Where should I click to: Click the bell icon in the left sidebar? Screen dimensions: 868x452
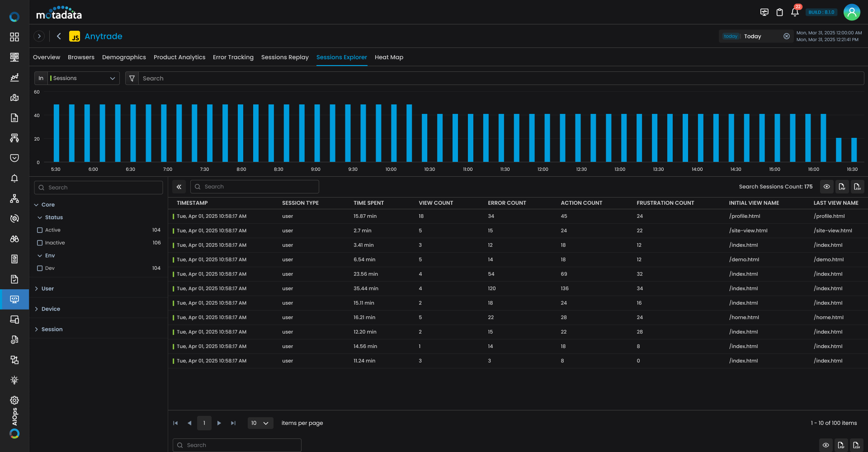click(14, 179)
